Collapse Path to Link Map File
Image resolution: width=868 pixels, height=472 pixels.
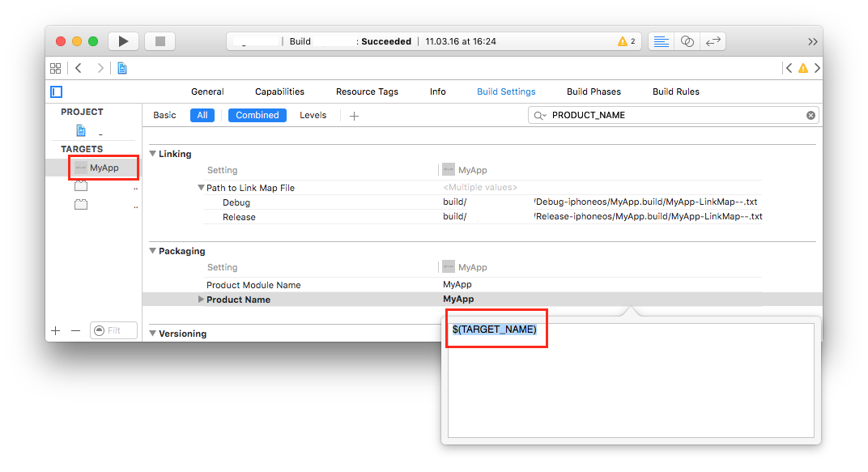(202, 188)
